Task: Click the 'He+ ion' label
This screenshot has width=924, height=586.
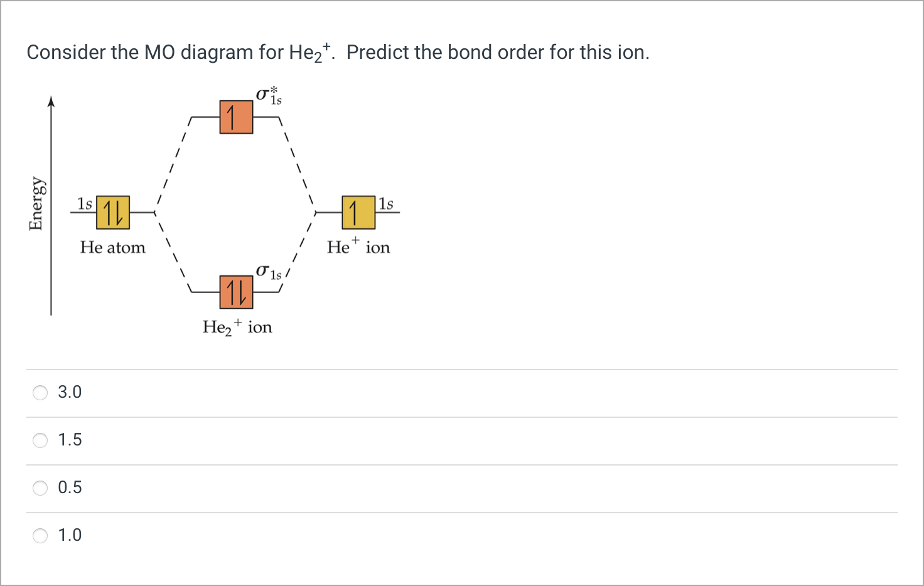Action: click(x=358, y=247)
